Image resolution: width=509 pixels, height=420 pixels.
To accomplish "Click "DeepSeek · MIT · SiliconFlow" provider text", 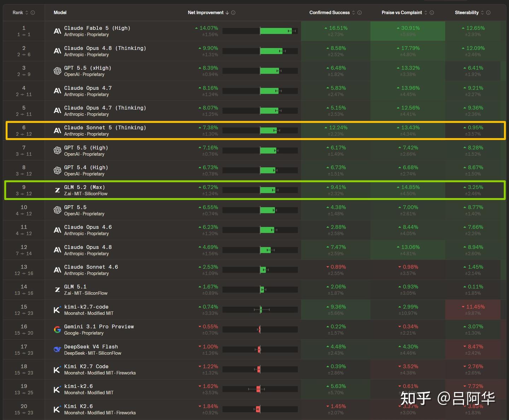I will [x=93, y=353].
